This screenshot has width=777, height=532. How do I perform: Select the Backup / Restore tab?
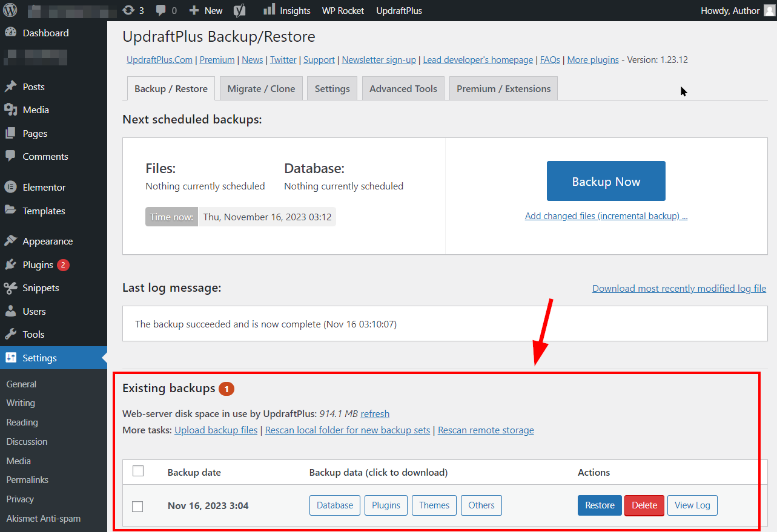pos(171,88)
